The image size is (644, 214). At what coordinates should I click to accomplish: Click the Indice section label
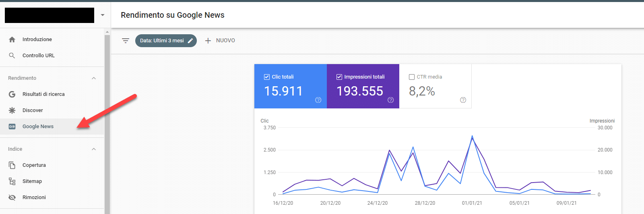click(x=15, y=149)
